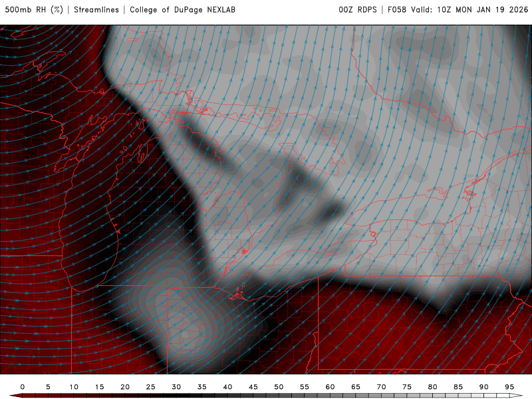Click the '40' colorbar scale label
This screenshot has height=399, width=532.
(x=227, y=387)
